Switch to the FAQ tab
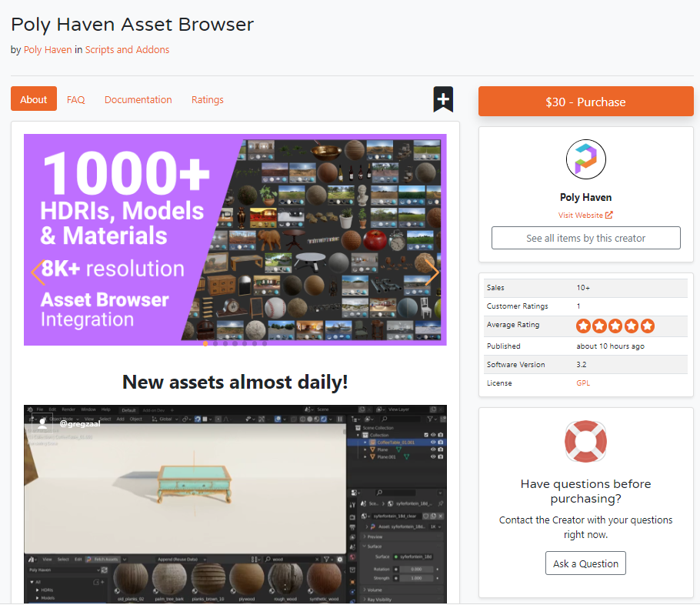Screen dimensions: 700x605 pyautogui.click(x=75, y=99)
